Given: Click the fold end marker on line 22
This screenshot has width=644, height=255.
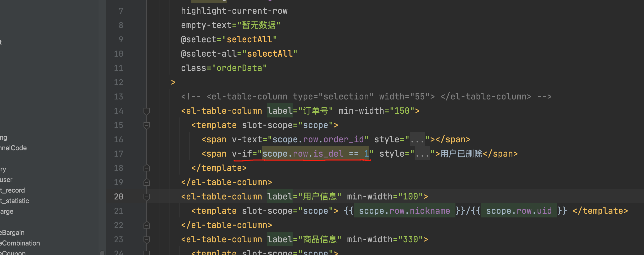Looking at the screenshot, I should (x=146, y=225).
